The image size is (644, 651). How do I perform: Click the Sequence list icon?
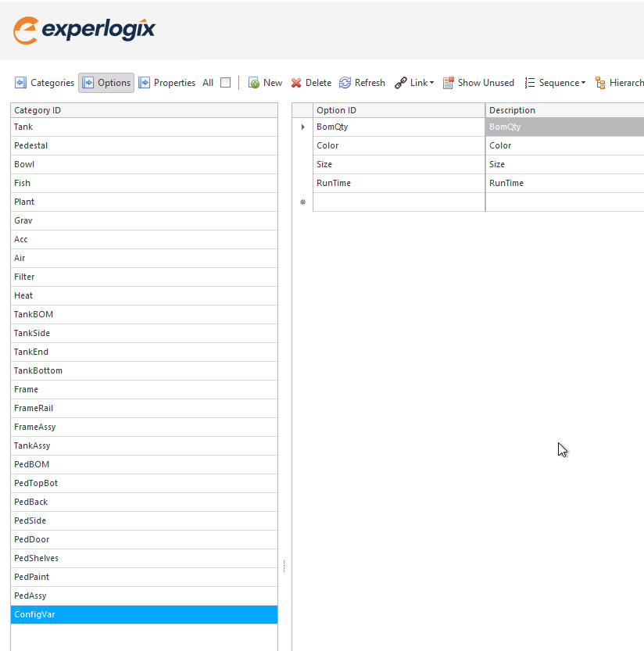coord(529,83)
